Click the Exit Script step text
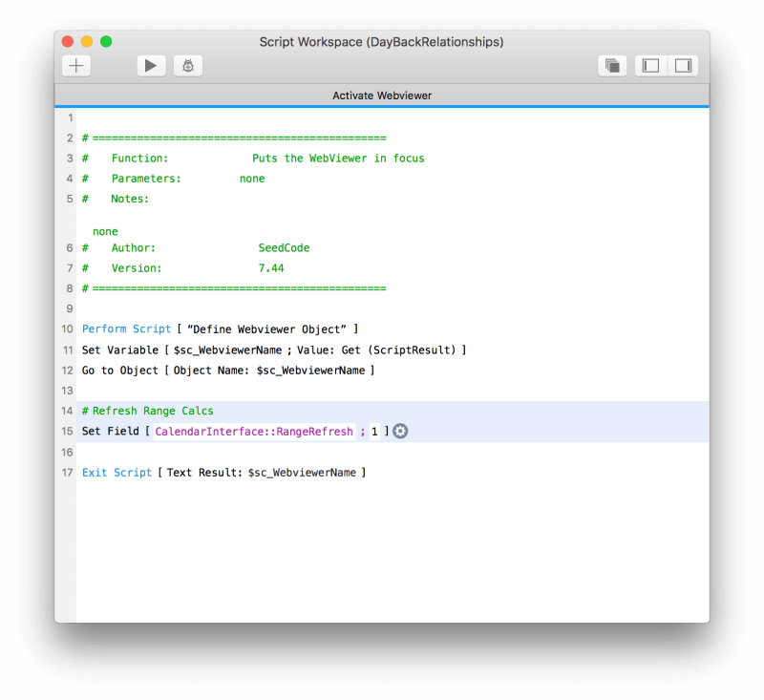The width and height of the screenshot is (764, 700). (117, 472)
